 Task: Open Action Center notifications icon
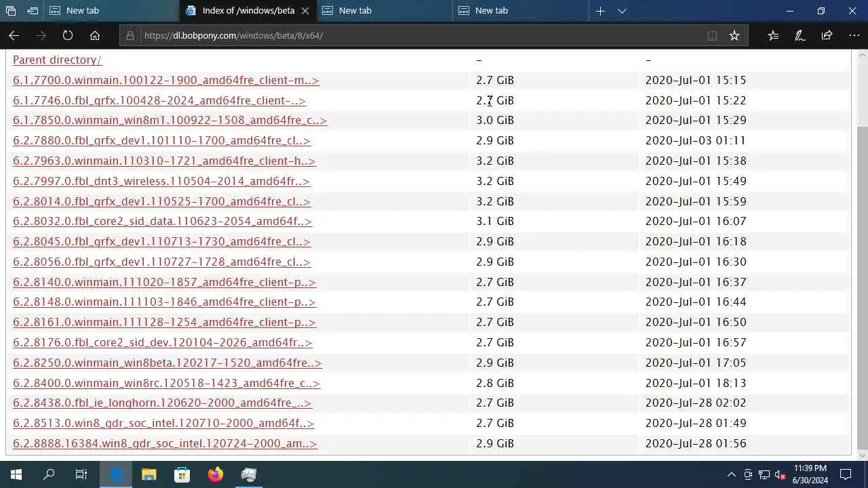pos(846,474)
